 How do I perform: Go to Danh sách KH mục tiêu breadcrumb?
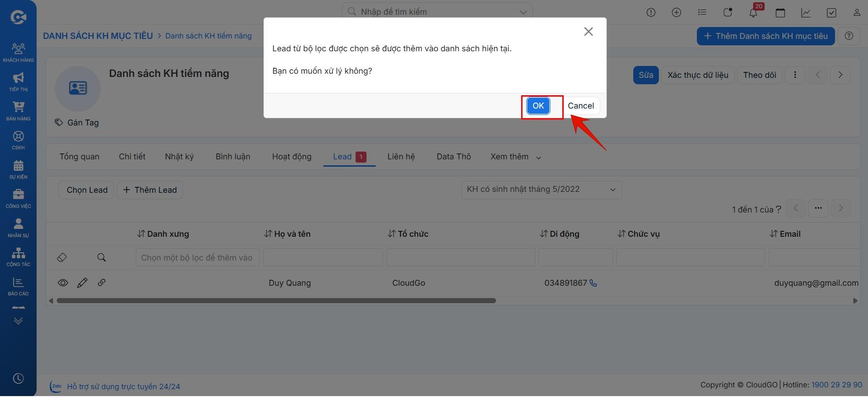point(98,36)
